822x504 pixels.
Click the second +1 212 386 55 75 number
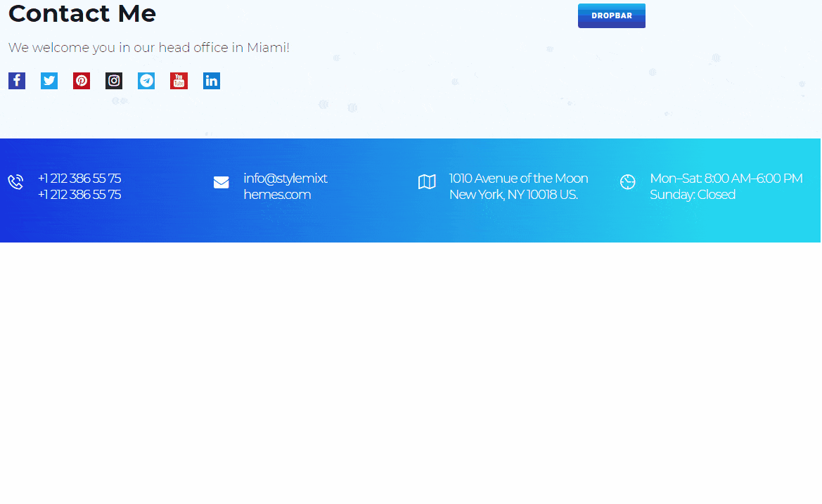point(79,195)
